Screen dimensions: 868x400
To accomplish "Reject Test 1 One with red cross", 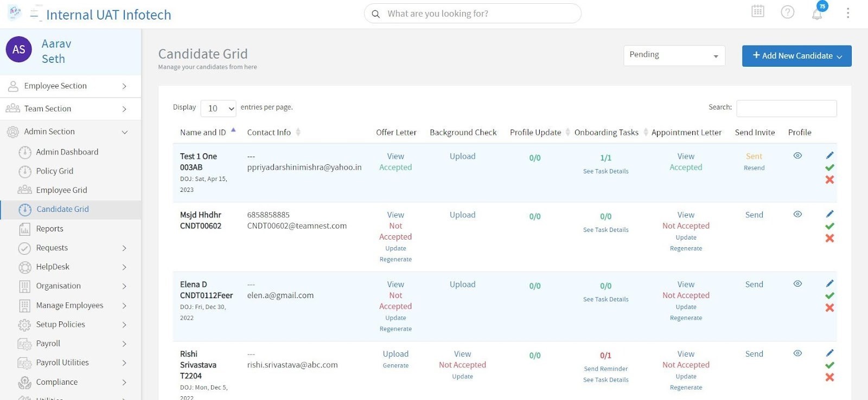I will 829,179.
